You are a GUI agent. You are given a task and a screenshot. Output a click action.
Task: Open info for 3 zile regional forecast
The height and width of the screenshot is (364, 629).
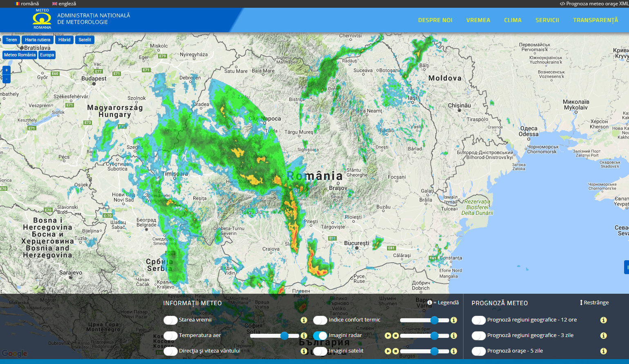coord(603,335)
